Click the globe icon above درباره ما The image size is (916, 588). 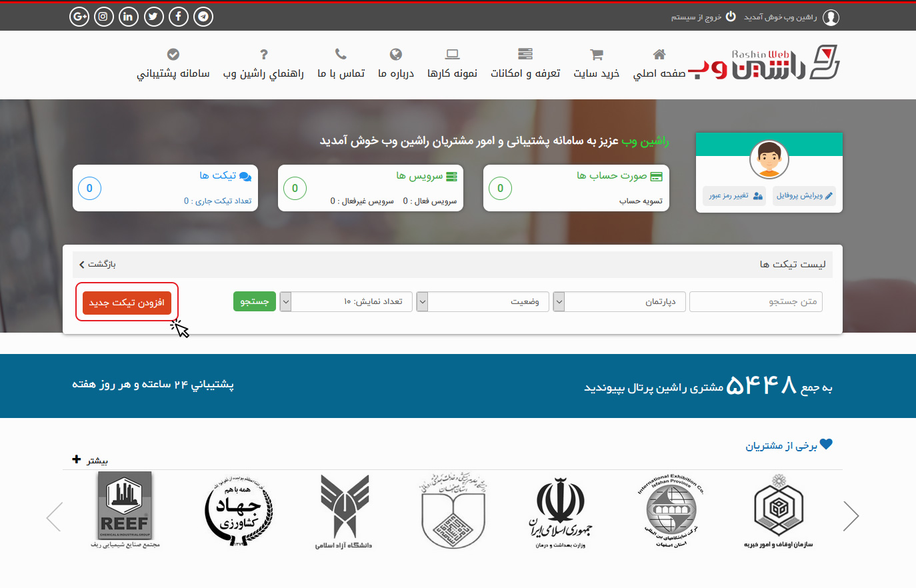pyautogui.click(x=396, y=54)
